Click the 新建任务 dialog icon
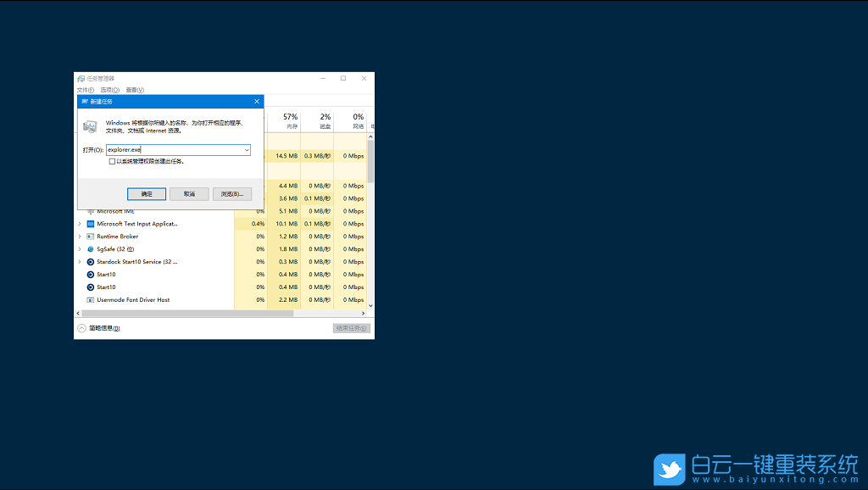This screenshot has height=490, width=868. coord(83,102)
